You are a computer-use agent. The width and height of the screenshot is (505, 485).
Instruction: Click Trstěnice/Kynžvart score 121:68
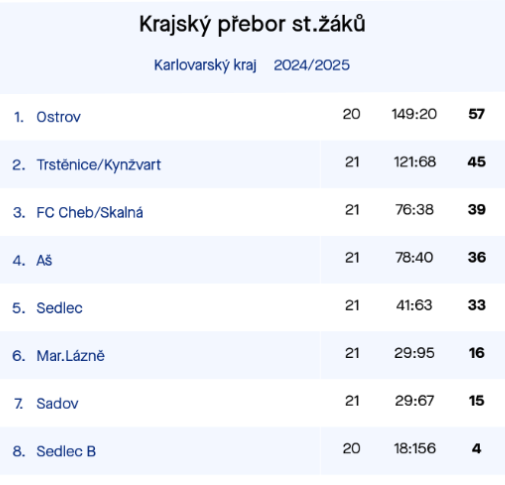coord(415,162)
